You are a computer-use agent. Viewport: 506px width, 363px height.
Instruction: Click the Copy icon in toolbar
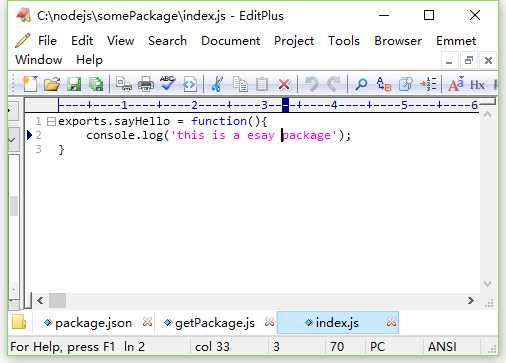click(x=240, y=84)
